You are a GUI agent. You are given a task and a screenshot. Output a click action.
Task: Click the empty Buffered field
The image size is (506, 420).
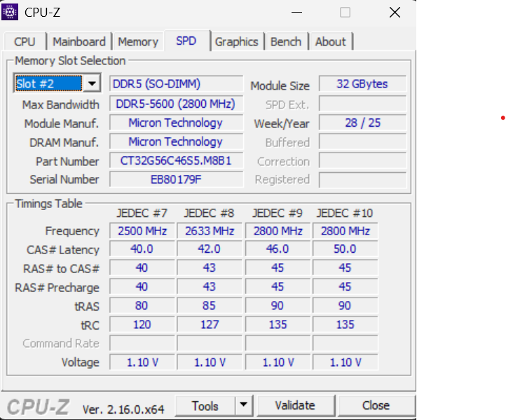point(362,141)
